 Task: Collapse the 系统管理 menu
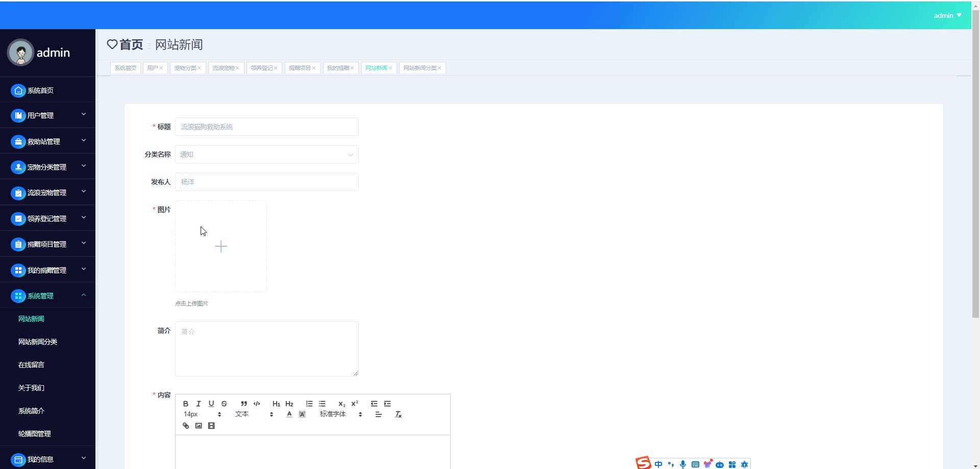click(x=47, y=296)
